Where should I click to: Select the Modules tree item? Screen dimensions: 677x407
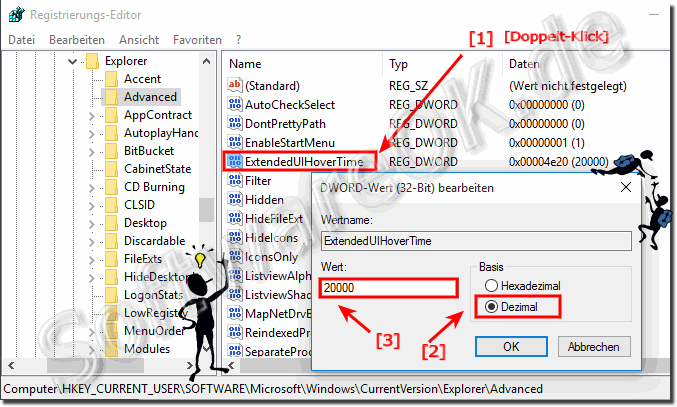(x=147, y=349)
